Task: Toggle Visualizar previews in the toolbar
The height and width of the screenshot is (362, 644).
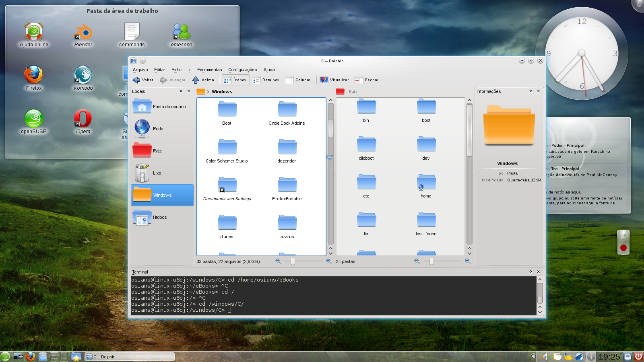Action: pyautogui.click(x=334, y=80)
